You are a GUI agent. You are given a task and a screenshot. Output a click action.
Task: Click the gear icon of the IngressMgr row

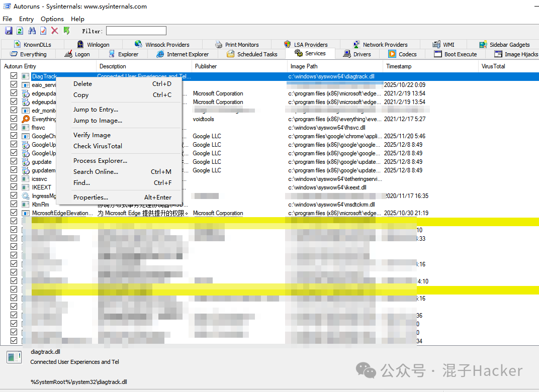click(26, 196)
